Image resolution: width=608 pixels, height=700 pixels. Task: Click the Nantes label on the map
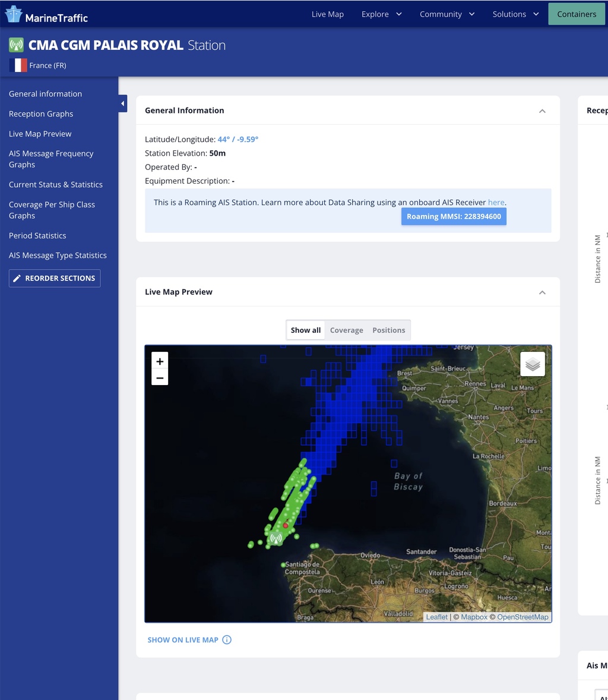[478, 417]
